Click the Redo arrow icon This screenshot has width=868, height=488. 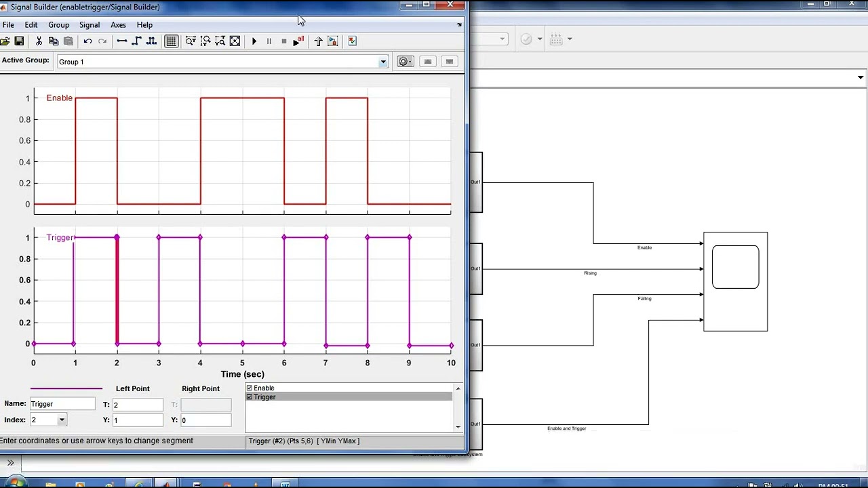pos(102,41)
